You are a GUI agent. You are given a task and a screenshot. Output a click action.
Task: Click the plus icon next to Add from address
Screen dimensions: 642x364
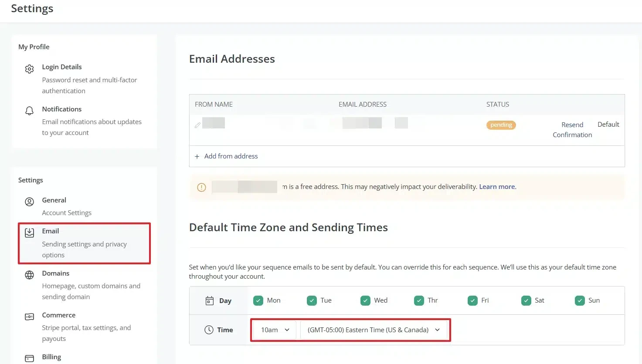point(197,156)
